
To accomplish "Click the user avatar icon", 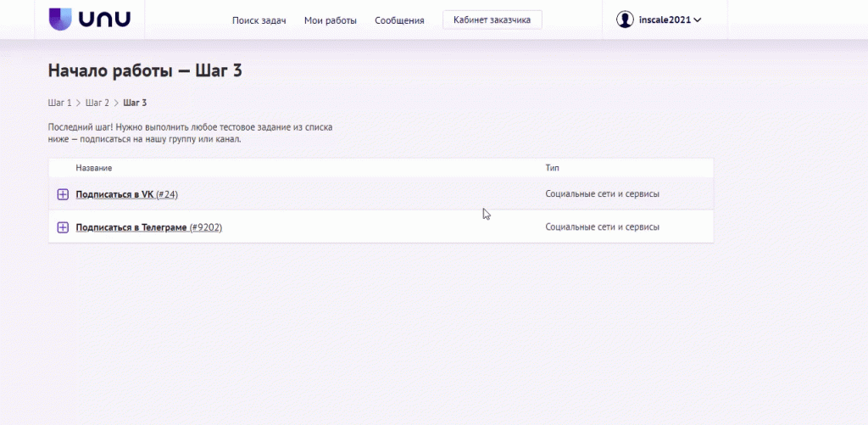I will coord(625,20).
